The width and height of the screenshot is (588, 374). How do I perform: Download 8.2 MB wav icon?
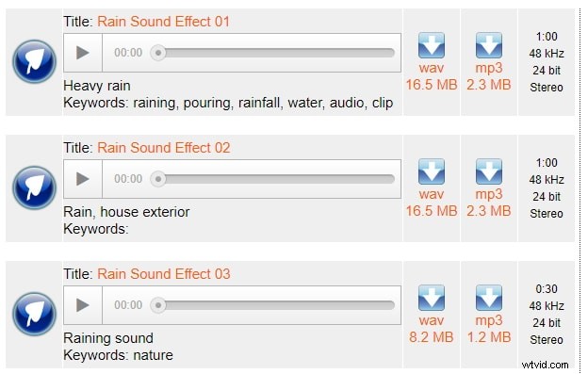[432, 298]
